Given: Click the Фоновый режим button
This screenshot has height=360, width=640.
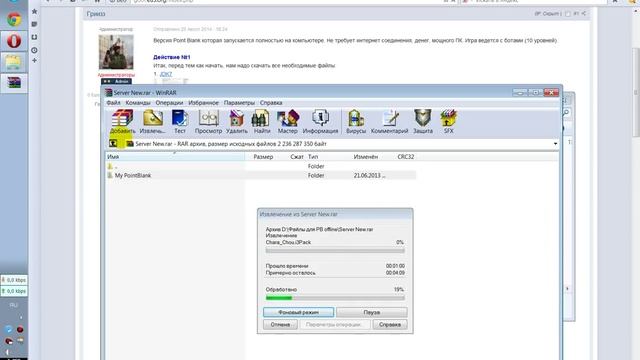Looking at the screenshot, I should [x=298, y=312].
